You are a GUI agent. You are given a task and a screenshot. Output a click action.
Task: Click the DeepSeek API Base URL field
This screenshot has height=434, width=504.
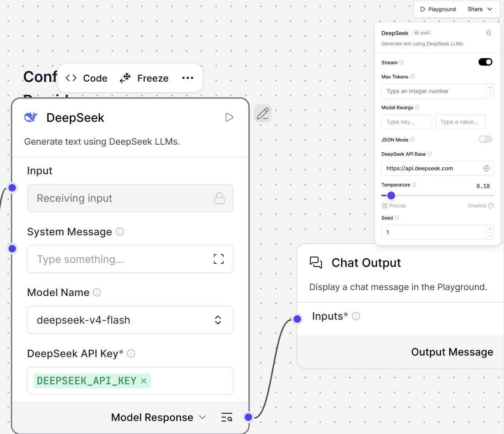tap(437, 168)
